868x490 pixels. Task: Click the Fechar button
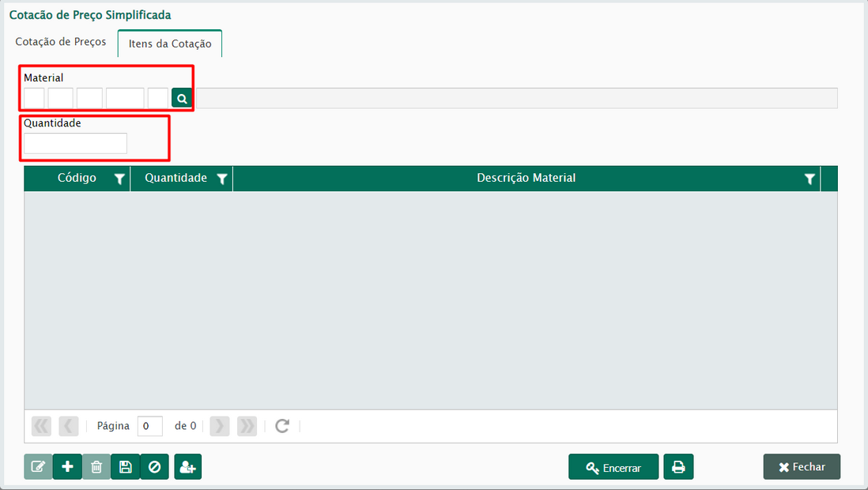802,467
